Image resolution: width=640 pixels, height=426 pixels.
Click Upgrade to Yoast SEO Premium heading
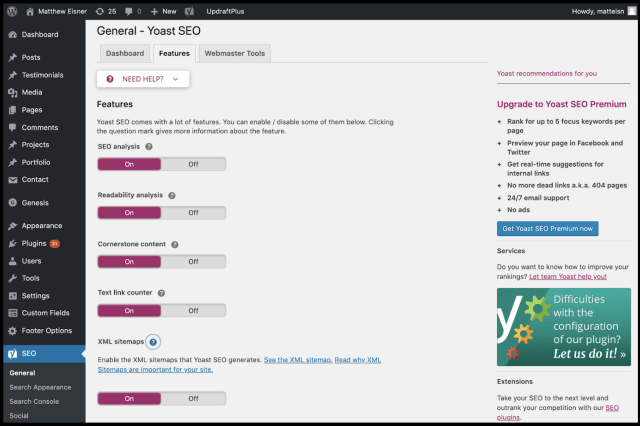561,104
